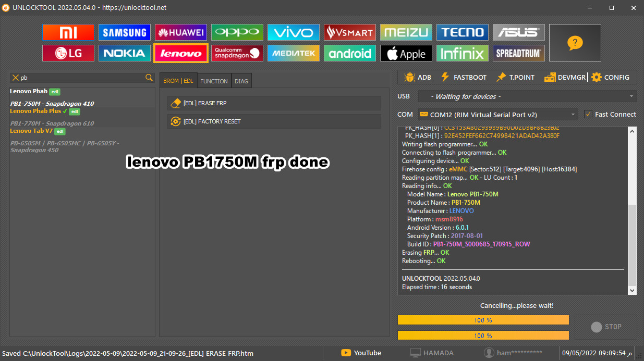Switch to the DIAG tab
Viewport: 644px width, 361px height.
241,81
